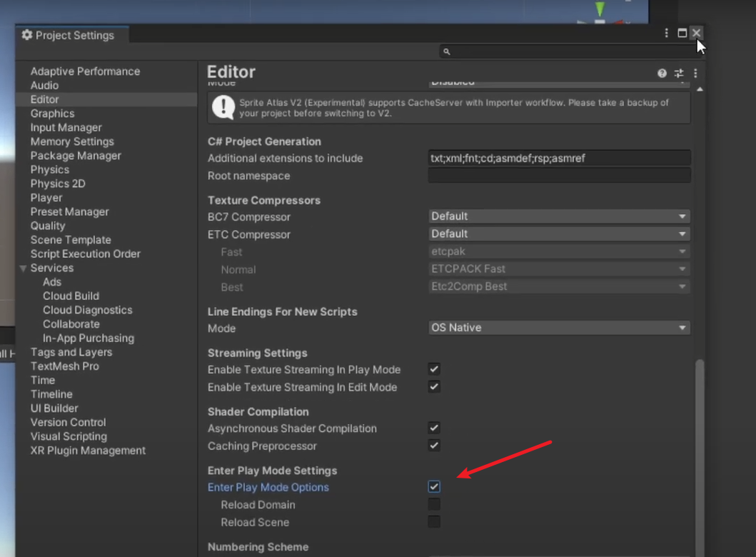The height and width of the screenshot is (557, 756).
Task: Select Physics settings category
Action: [x=50, y=170]
